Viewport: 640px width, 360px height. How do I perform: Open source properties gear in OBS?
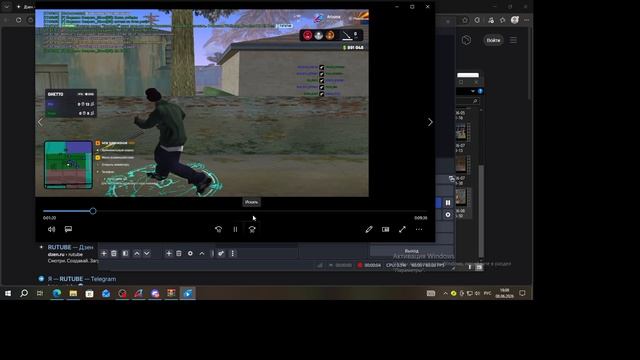click(190, 253)
